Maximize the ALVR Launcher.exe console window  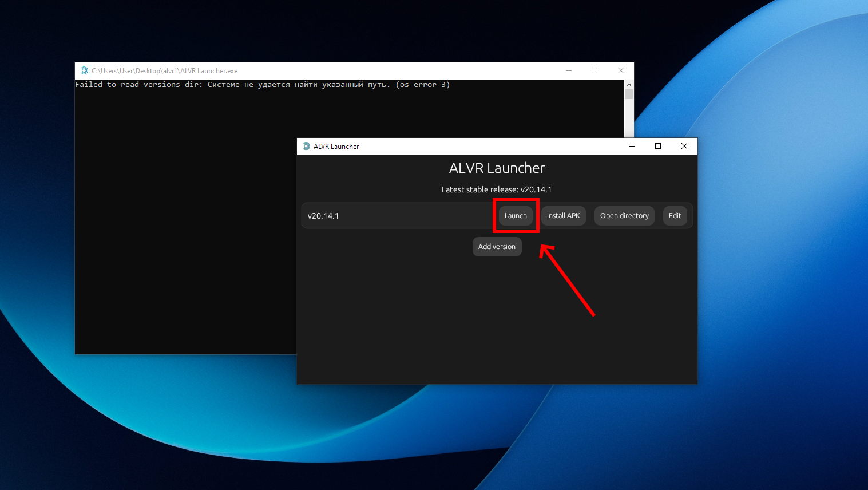(x=594, y=71)
